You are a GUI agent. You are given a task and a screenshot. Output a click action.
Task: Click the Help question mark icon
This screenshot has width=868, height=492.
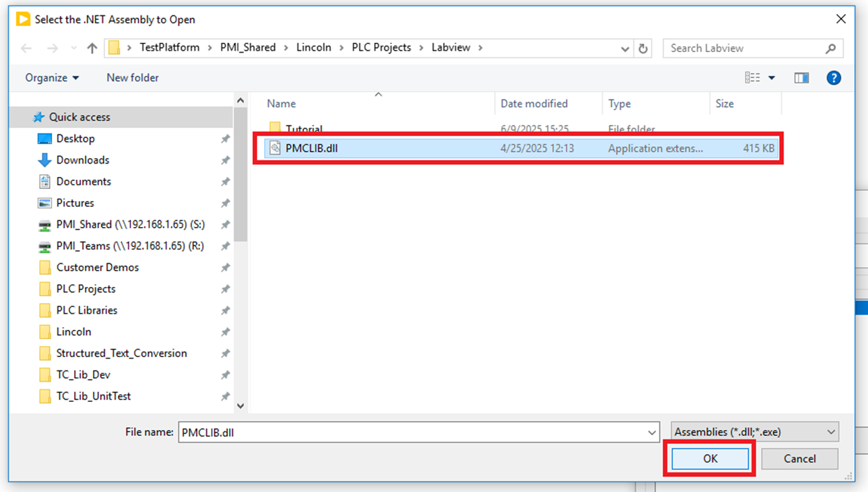point(833,78)
